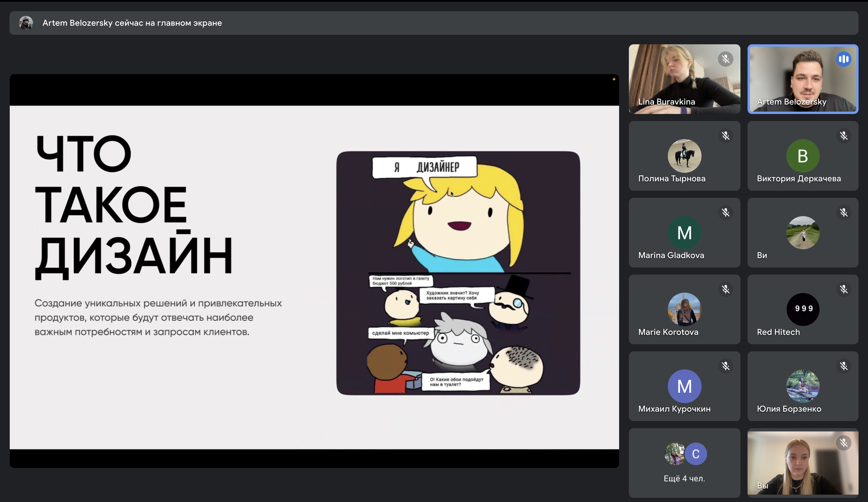
Task: Click speaking indicator on Artem Belozersky tile
Action: click(843, 59)
